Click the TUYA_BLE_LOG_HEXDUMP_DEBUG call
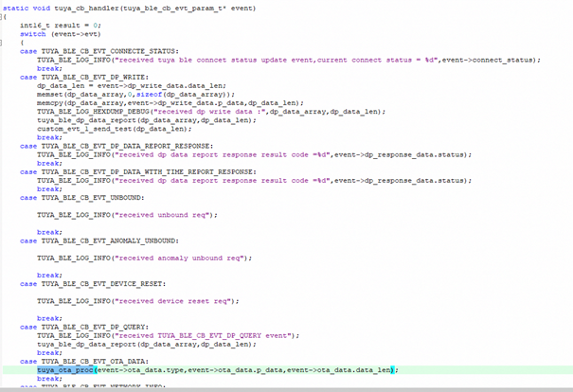573x392 pixels. [x=95, y=112]
